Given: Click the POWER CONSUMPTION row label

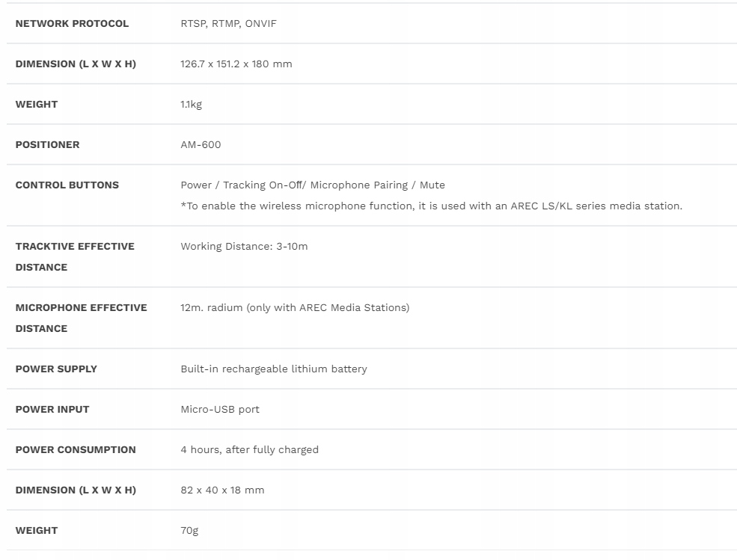Looking at the screenshot, I should click(x=76, y=449).
